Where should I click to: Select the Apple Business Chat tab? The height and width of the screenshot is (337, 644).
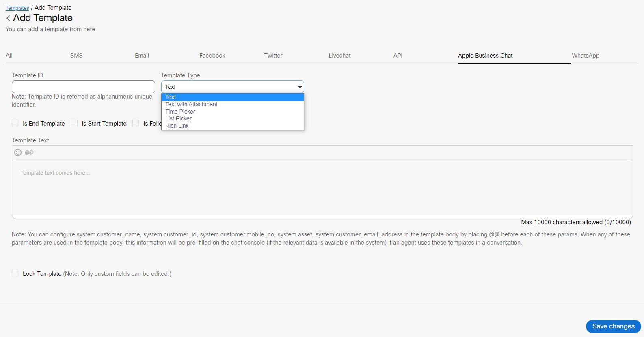click(485, 56)
